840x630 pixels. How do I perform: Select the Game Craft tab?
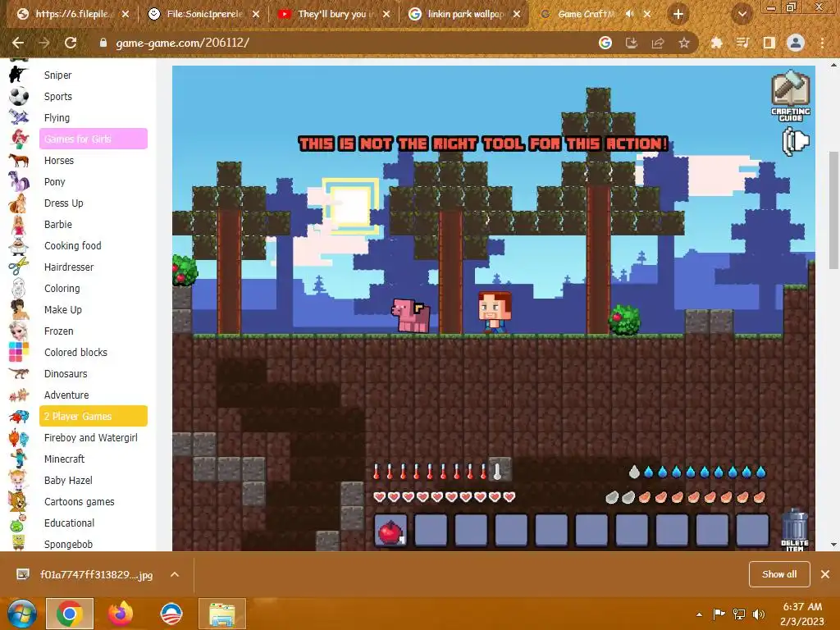[x=586, y=15]
